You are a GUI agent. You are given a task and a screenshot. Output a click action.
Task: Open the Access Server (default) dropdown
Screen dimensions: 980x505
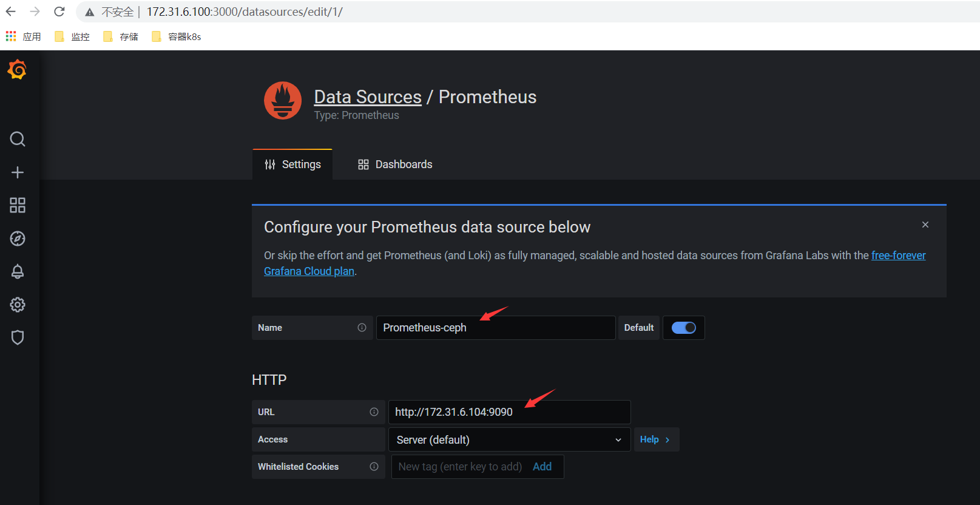(x=509, y=439)
